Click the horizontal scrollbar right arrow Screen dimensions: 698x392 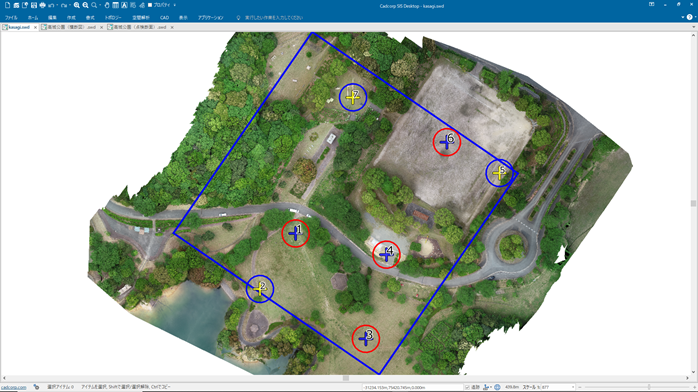(687, 378)
